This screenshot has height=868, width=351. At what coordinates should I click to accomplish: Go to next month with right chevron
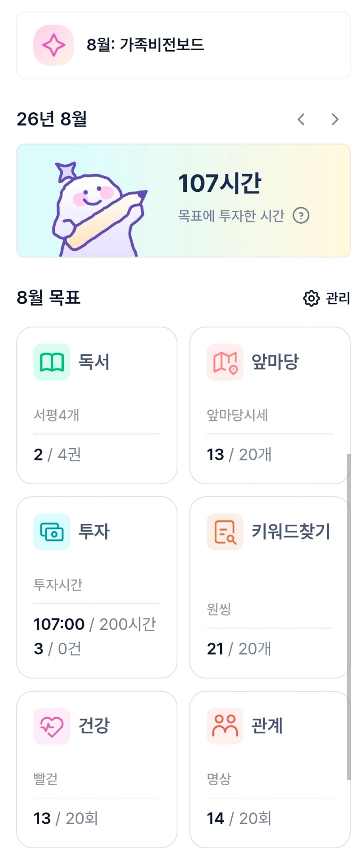coord(335,119)
